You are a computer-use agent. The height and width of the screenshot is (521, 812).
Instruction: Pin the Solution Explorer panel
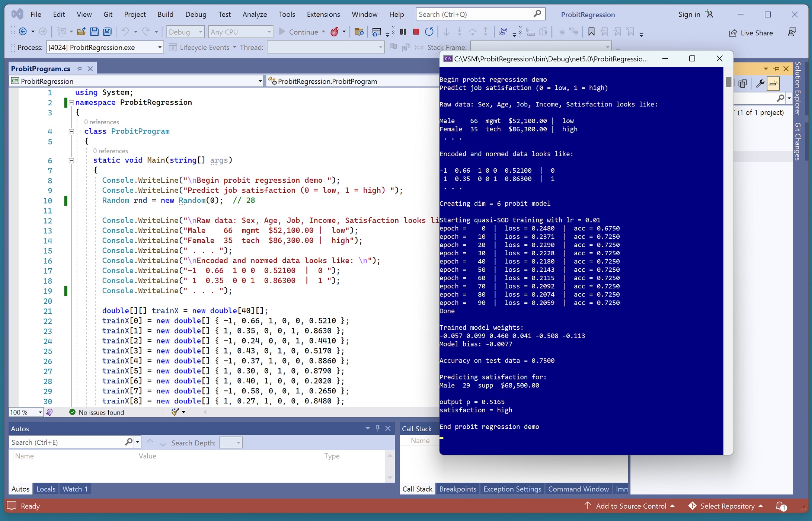point(776,68)
